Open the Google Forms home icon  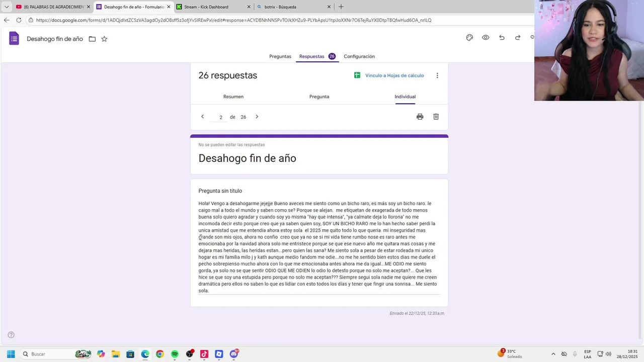pos(14,39)
